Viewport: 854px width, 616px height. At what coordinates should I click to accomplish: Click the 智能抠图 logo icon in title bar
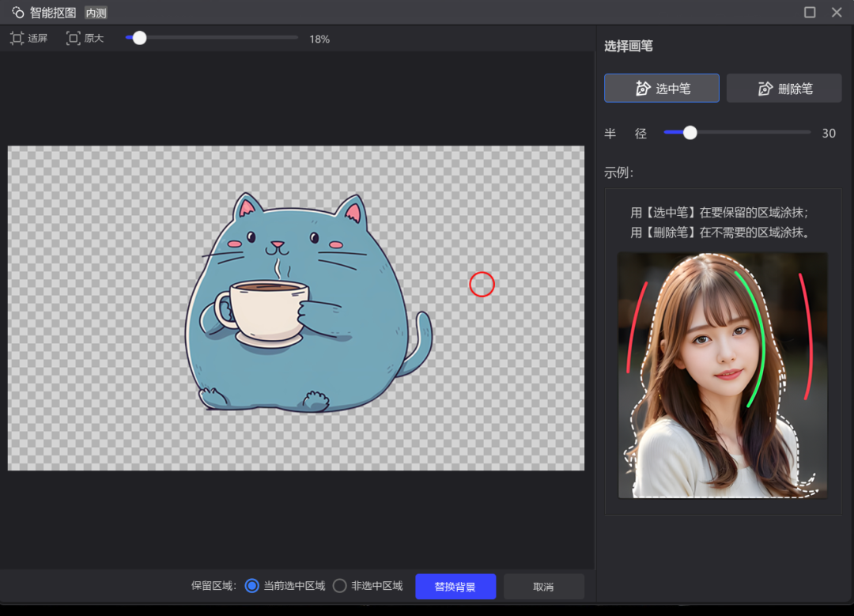click(x=17, y=13)
